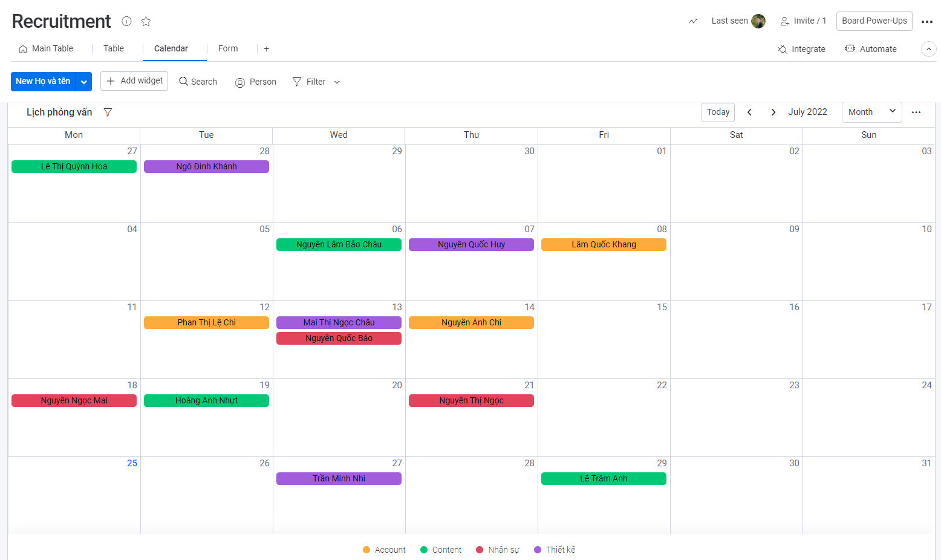
Task: Add a new board view with plus icon
Action: pyautogui.click(x=266, y=49)
